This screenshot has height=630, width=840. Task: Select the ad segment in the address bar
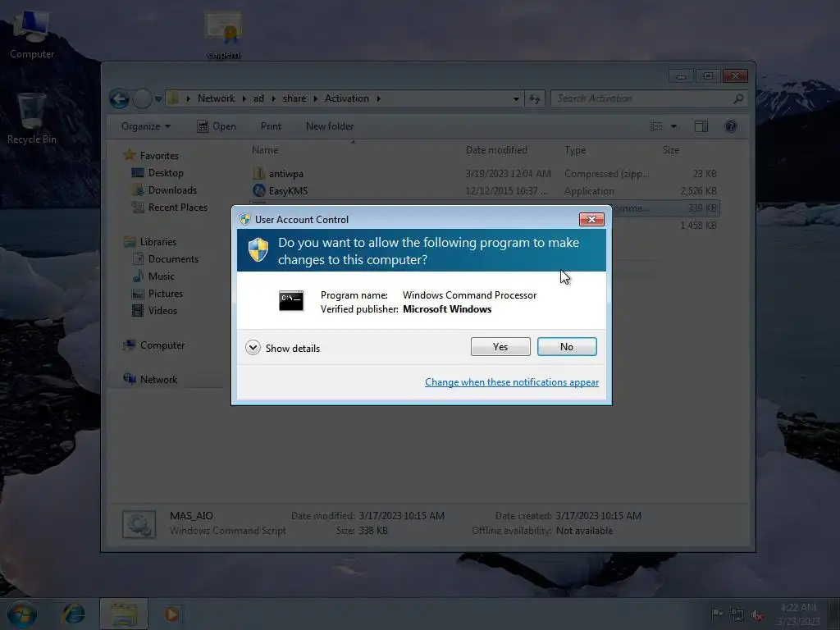pos(258,98)
